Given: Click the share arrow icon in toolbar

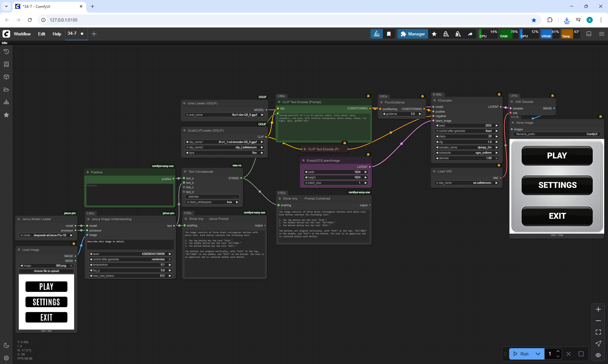Looking at the screenshot, I should point(470,34).
